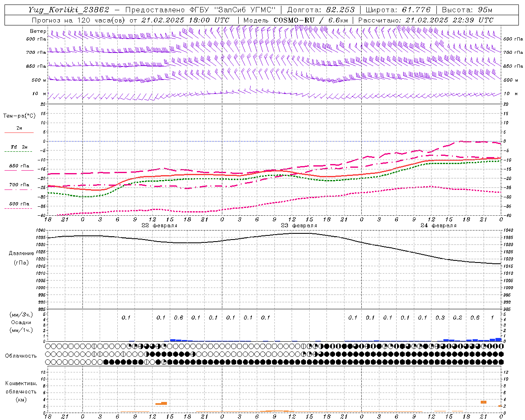Click the '23 февраля' date label
Viewport: 525px width, 420px height.
pos(299,226)
